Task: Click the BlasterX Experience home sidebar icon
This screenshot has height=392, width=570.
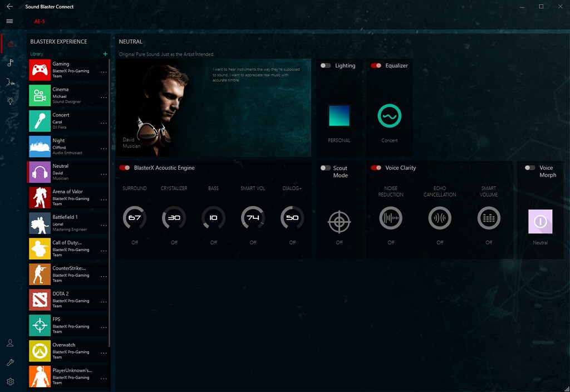Action: point(10,44)
